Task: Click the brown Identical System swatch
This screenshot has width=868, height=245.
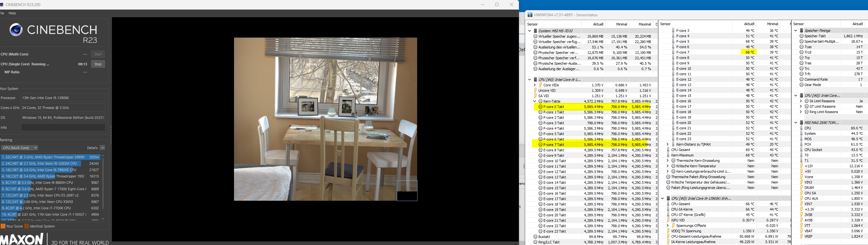Action: pyautogui.click(x=27, y=227)
